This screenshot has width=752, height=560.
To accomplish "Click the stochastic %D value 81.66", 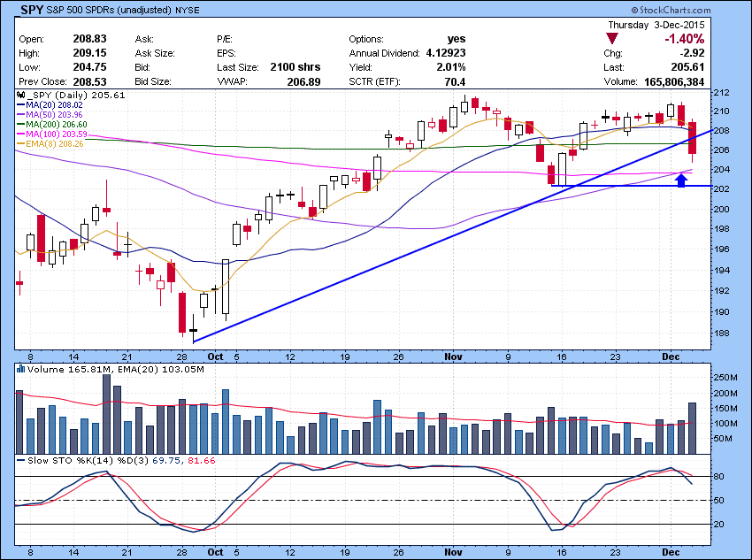I will tap(202, 460).
